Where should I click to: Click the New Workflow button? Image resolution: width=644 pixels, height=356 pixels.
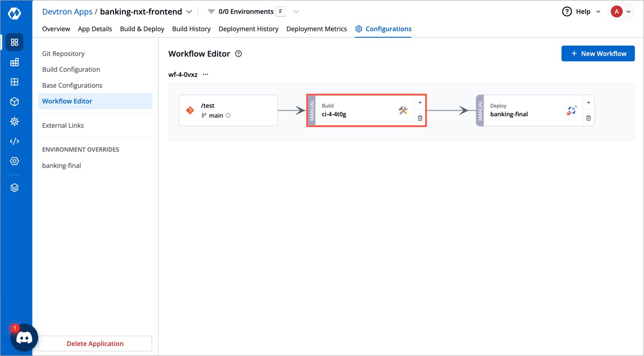(598, 53)
